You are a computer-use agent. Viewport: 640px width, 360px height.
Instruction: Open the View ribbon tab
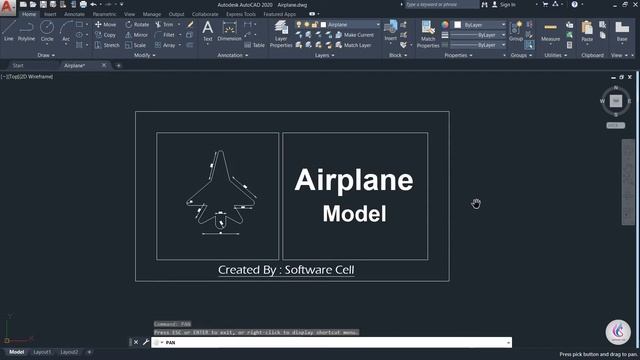(x=129, y=14)
